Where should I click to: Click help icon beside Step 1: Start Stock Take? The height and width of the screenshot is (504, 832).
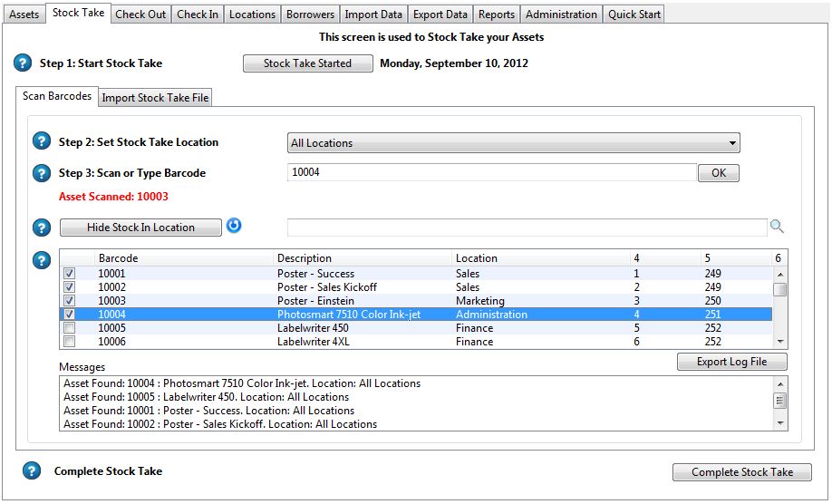click(23, 63)
